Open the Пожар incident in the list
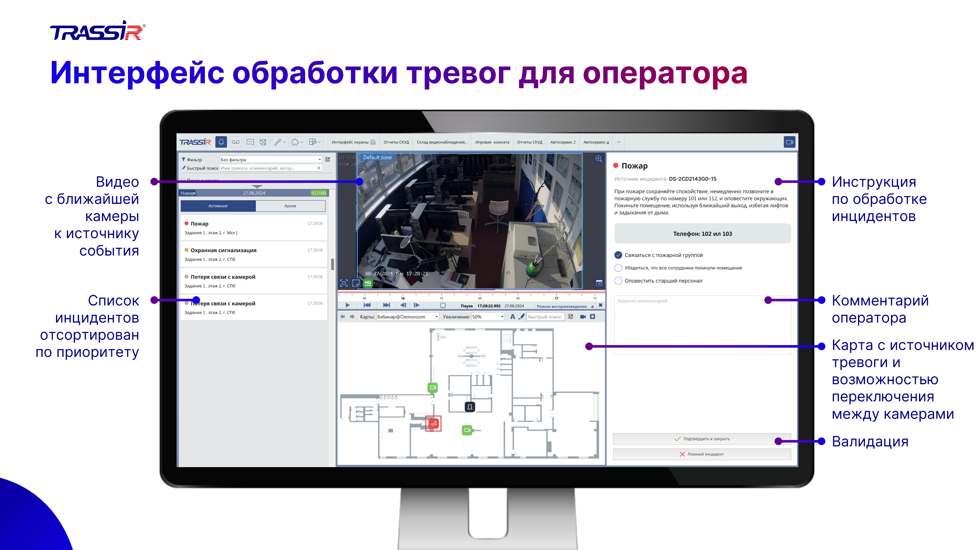This screenshot has height=550, width=980. point(253,228)
